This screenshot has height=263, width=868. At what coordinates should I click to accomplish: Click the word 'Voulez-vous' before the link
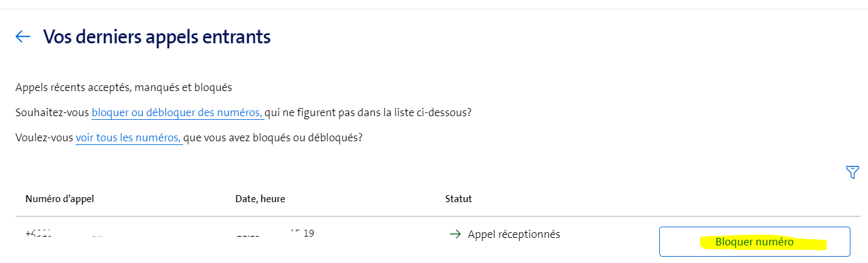(x=44, y=137)
